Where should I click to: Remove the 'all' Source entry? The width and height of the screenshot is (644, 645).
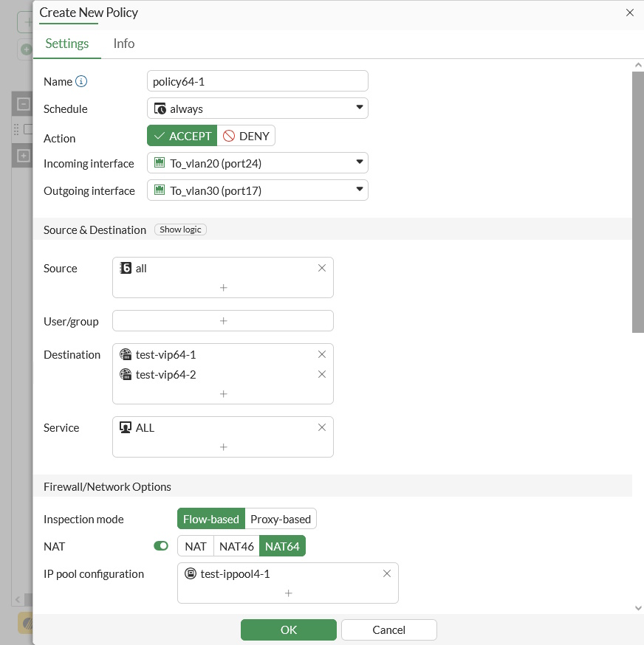tap(322, 268)
